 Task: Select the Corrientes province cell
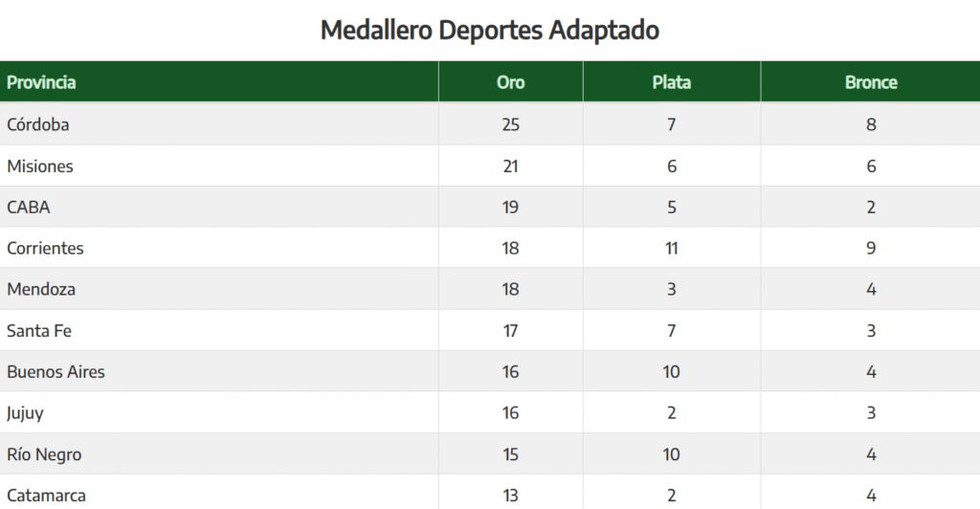tap(45, 249)
